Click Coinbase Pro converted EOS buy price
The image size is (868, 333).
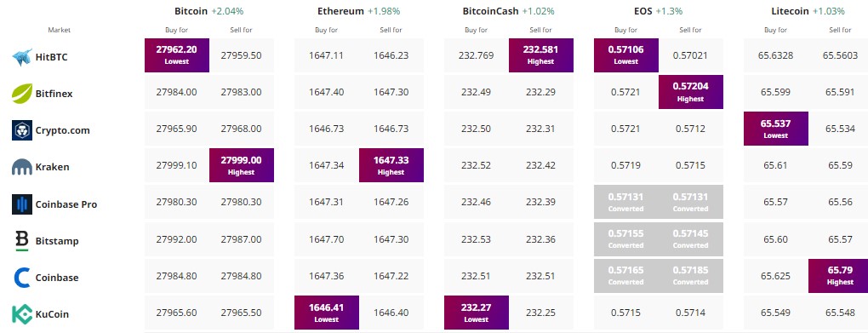[626, 202]
